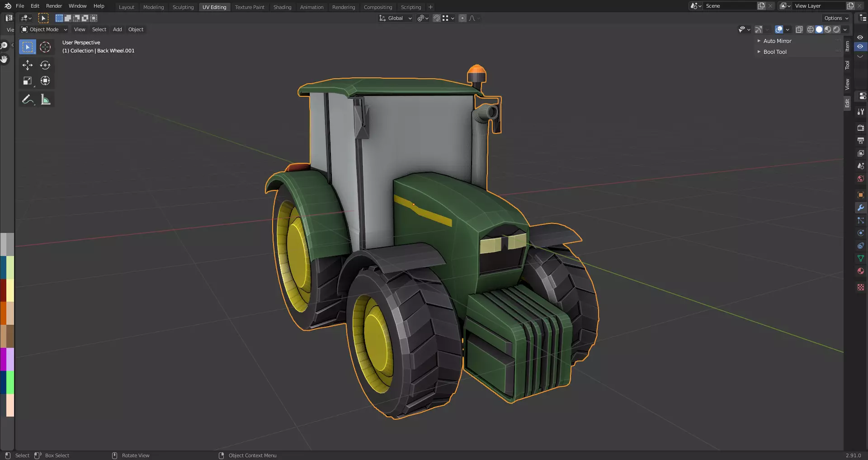
Task: Open Modifier properties wrench tab
Action: 861,208
